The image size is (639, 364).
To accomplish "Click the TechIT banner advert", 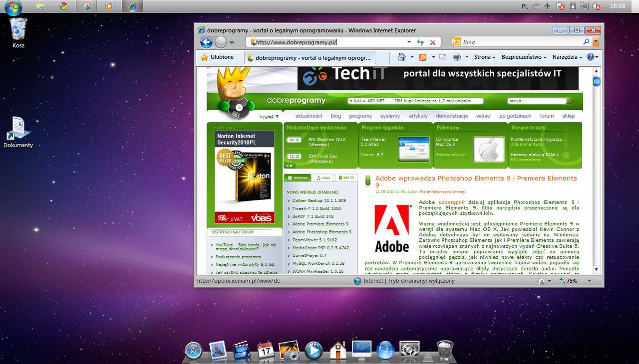I will (x=438, y=78).
